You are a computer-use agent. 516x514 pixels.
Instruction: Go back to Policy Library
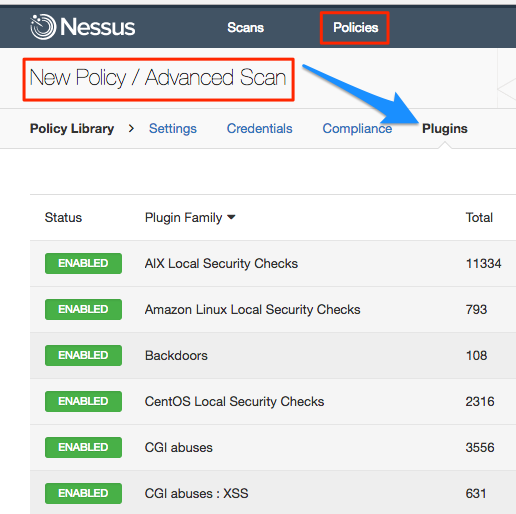coord(72,129)
